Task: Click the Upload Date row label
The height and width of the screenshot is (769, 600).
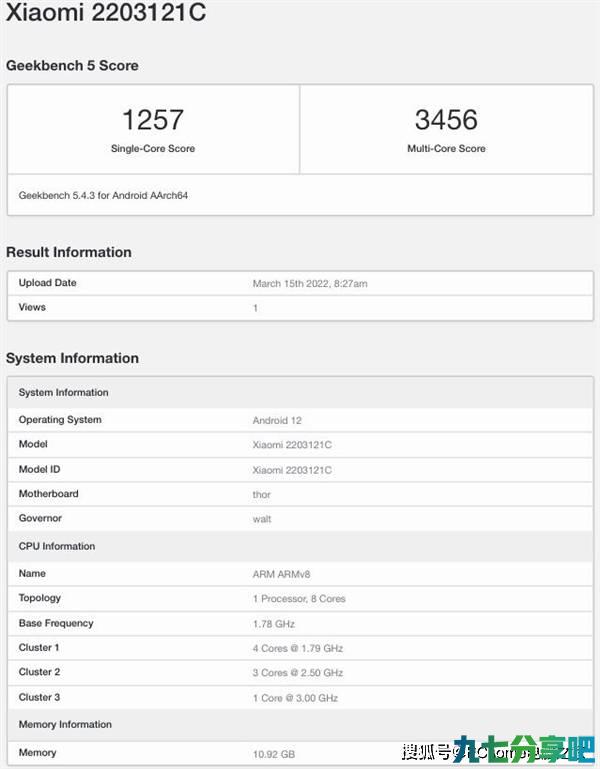Action: point(48,282)
